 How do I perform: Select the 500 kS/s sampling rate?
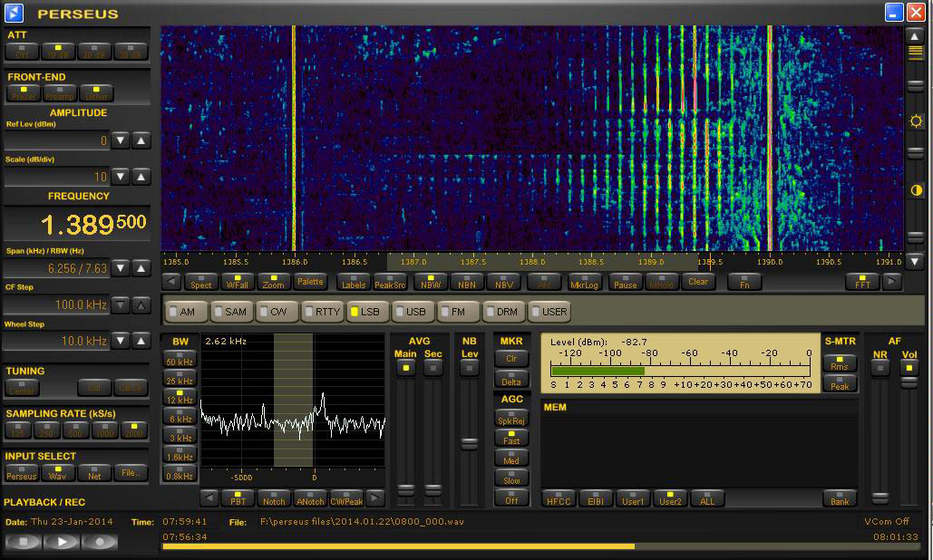click(x=75, y=430)
